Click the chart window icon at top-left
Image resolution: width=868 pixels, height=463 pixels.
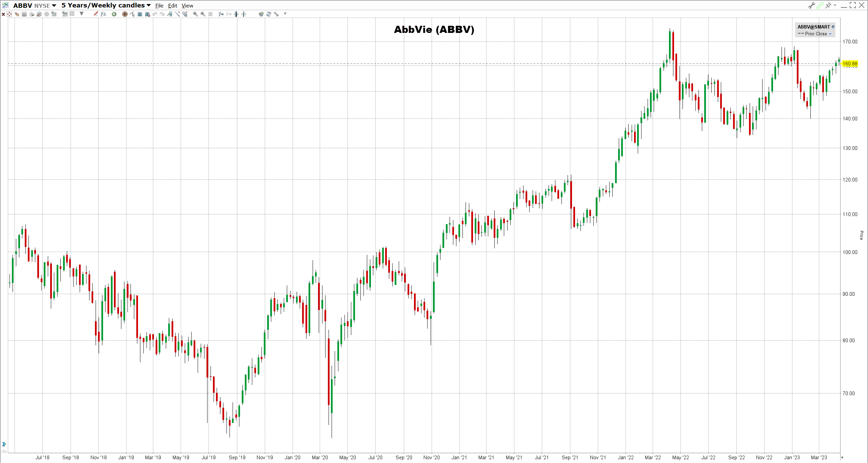click(5, 5)
